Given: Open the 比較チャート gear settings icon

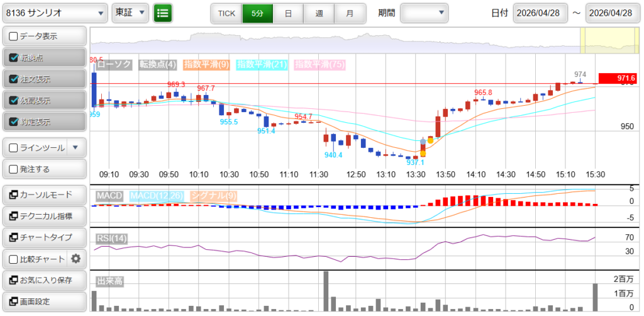Looking at the screenshot, I should point(76,258).
